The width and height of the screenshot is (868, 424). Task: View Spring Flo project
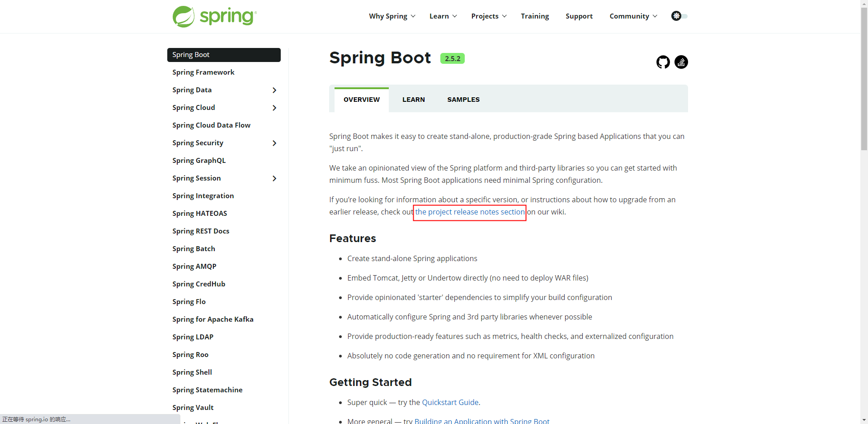(x=189, y=302)
